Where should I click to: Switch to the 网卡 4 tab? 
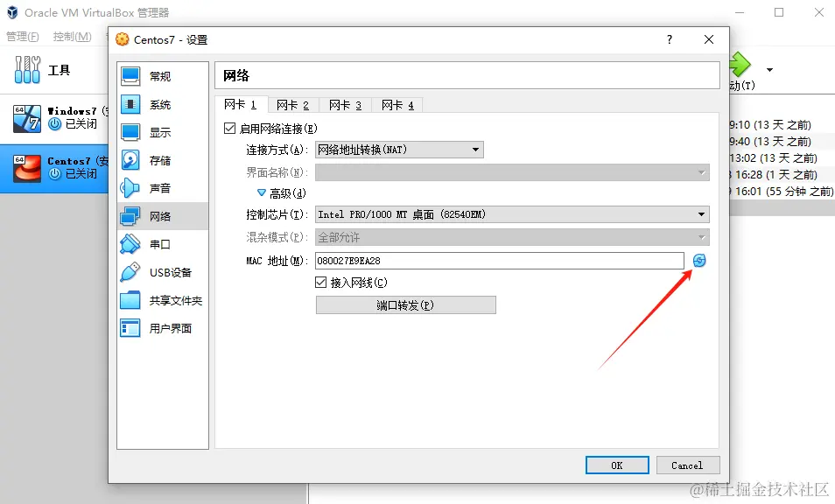pyautogui.click(x=397, y=105)
